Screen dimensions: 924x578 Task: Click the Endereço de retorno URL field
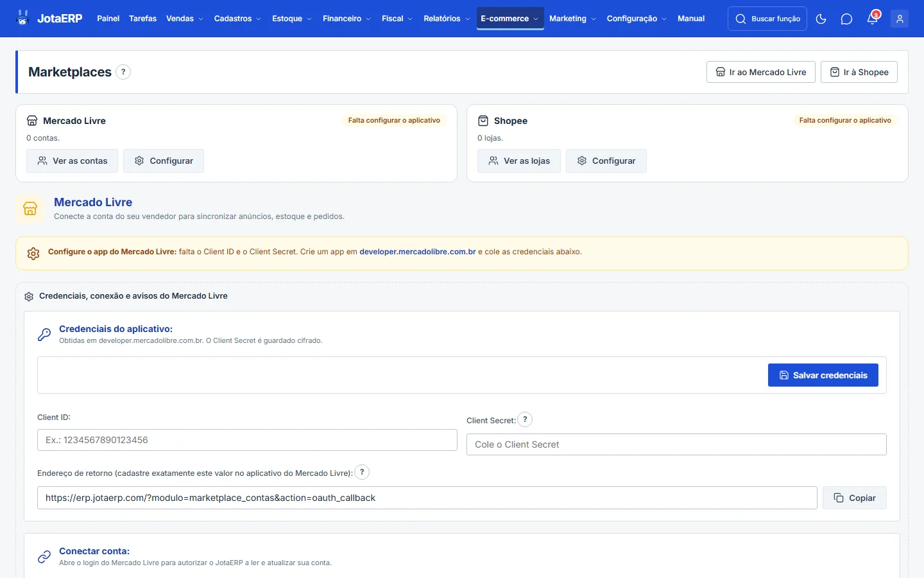coord(427,498)
